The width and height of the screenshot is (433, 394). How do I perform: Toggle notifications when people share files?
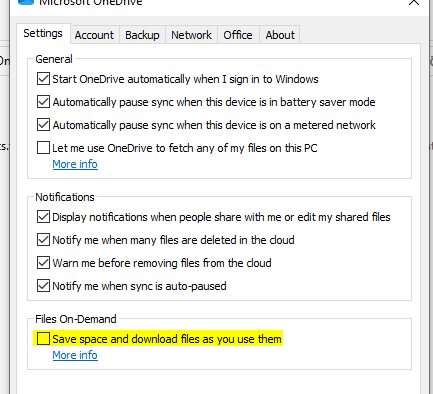pos(43,217)
